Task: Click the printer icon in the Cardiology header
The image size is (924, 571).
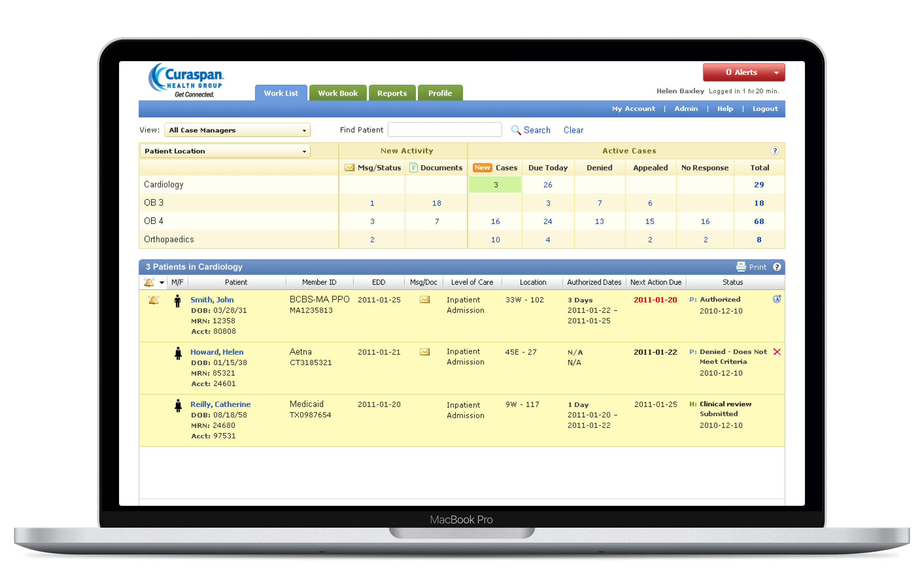Action: 741,266
